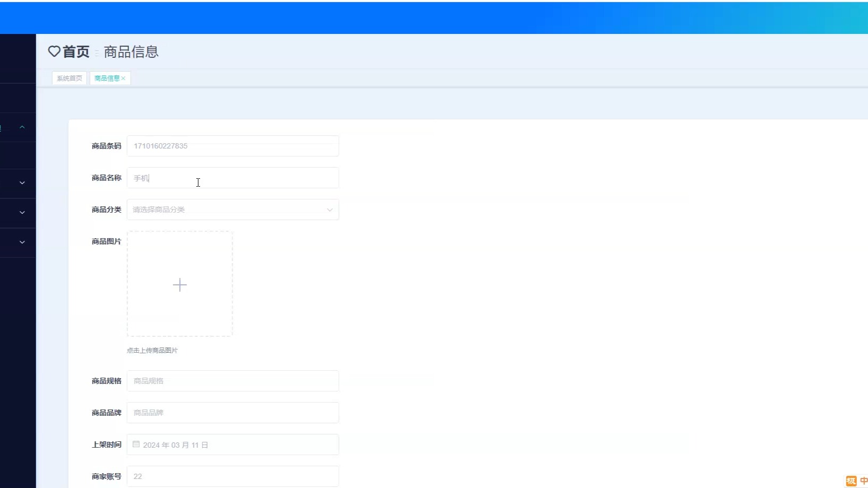Screen dimensions: 868x488
Task: Toggle the 中 language indicator
Action: coord(863,481)
